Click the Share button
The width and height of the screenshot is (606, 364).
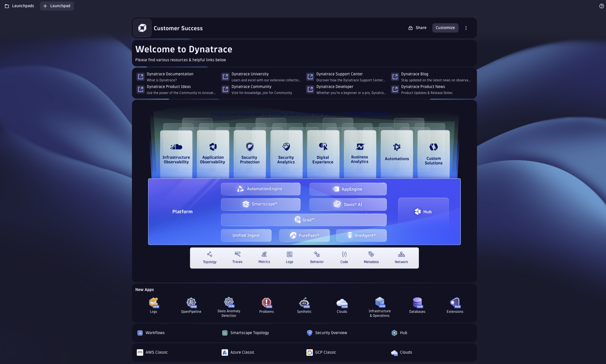coord(417,28)
